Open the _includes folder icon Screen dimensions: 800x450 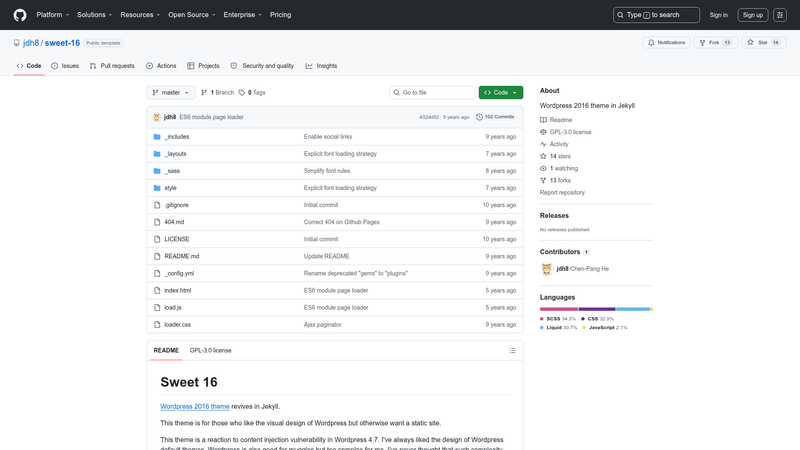pos(157,137)
